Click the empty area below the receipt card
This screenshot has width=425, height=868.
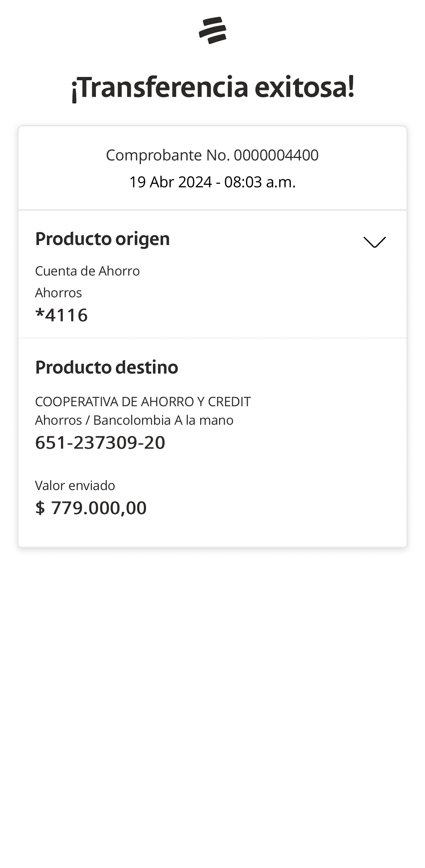pyautogui.click(x=212, y=690)
